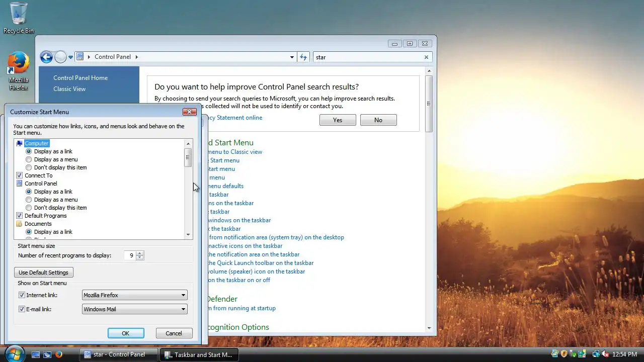Click 'windows on the taskbar' link
The image size is (644, 362).
click(239, 220)
